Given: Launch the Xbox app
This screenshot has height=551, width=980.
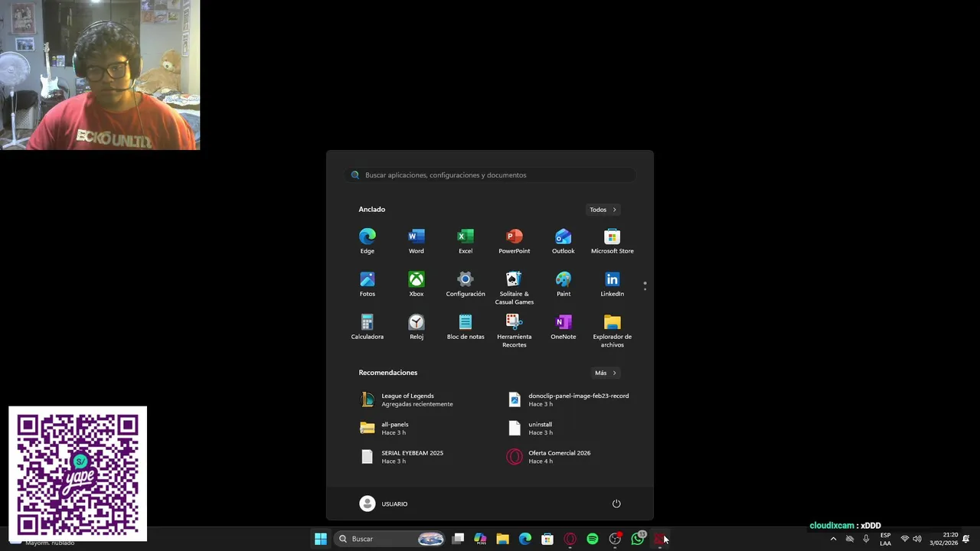Looking at the screenshot, I should coord(416,284).
